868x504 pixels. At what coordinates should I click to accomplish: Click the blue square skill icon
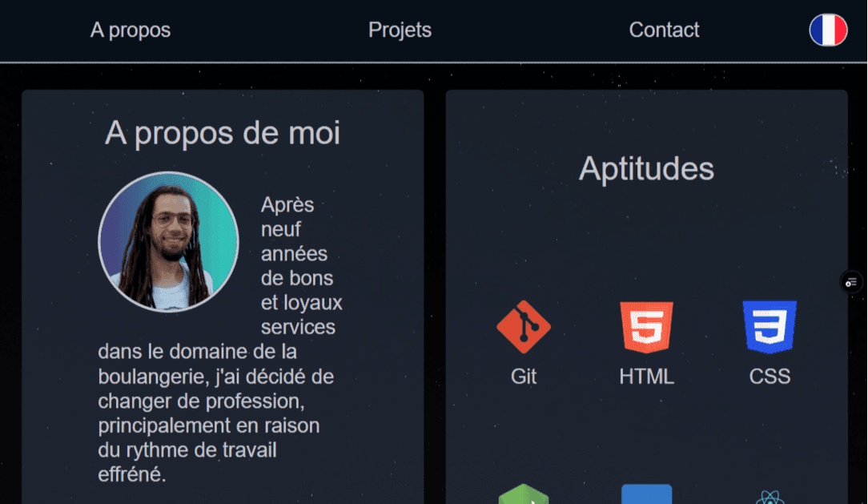pos(646,494)
